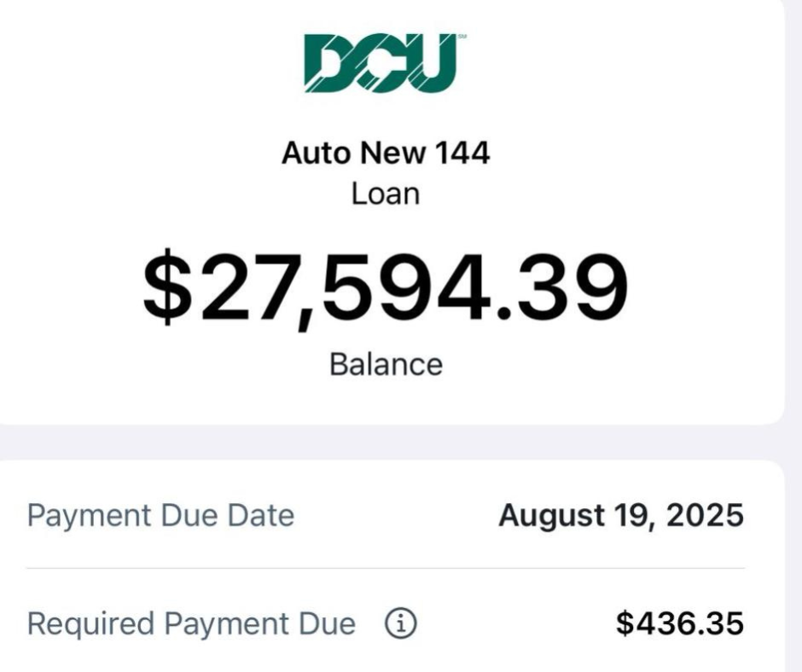
Task: Click the Balance label under the amount
Action: coord(386,364)
